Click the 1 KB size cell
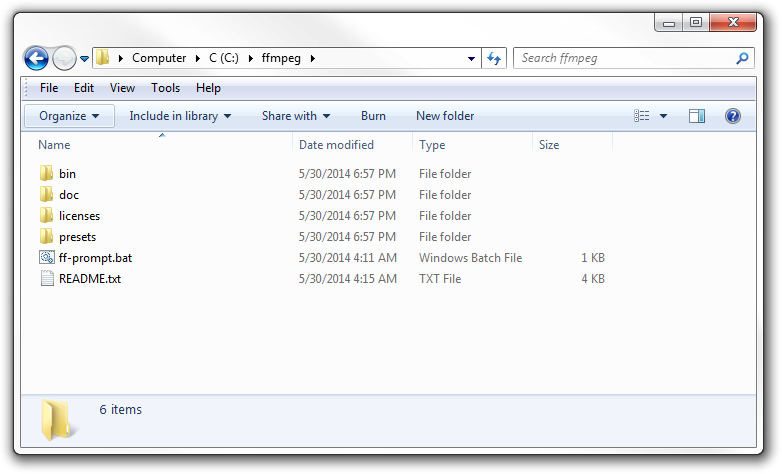Image resolution: width=782 pixels, height=474 pixels. coord(592,257)
